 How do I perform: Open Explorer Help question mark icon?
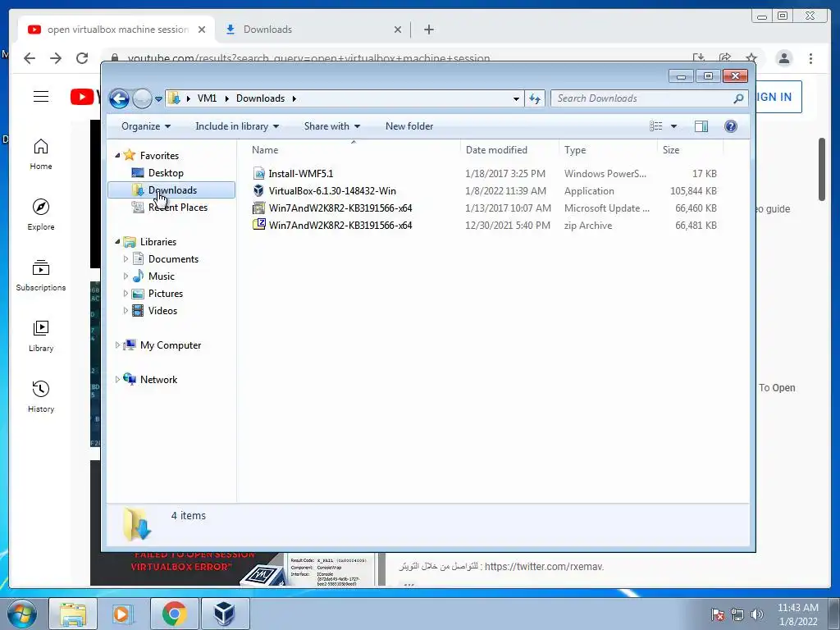point(731,126)
